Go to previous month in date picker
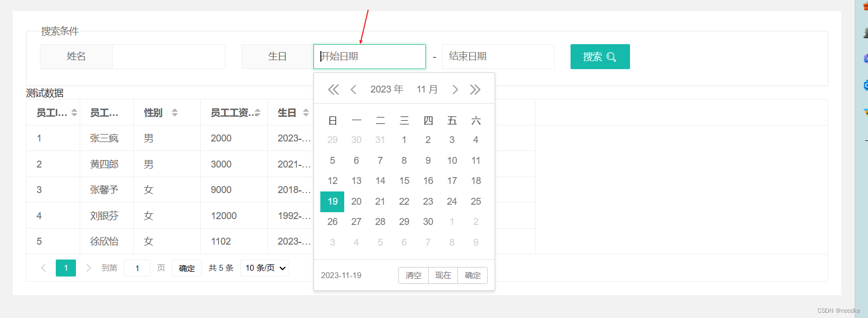 (353, 89)
